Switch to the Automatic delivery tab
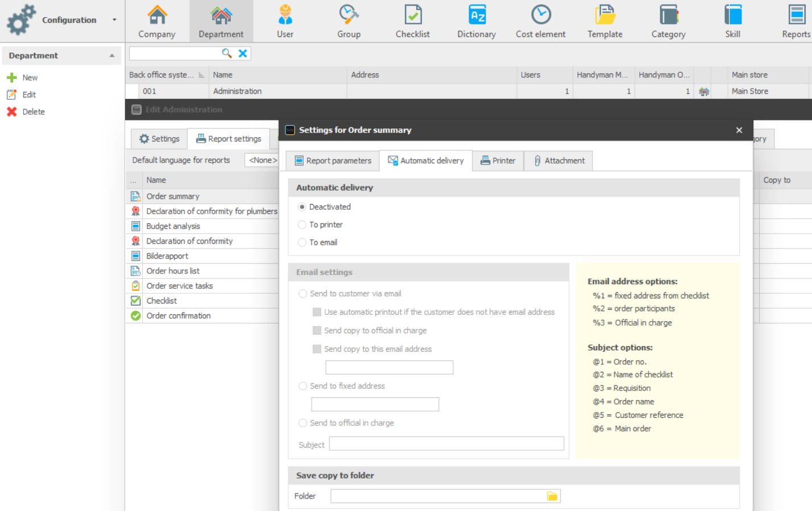This screenshot has width=812, height=511. tap(426, 161)
